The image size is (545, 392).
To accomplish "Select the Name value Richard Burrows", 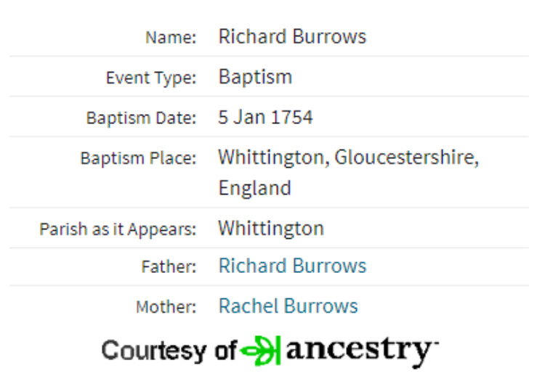I will [292, 36].
